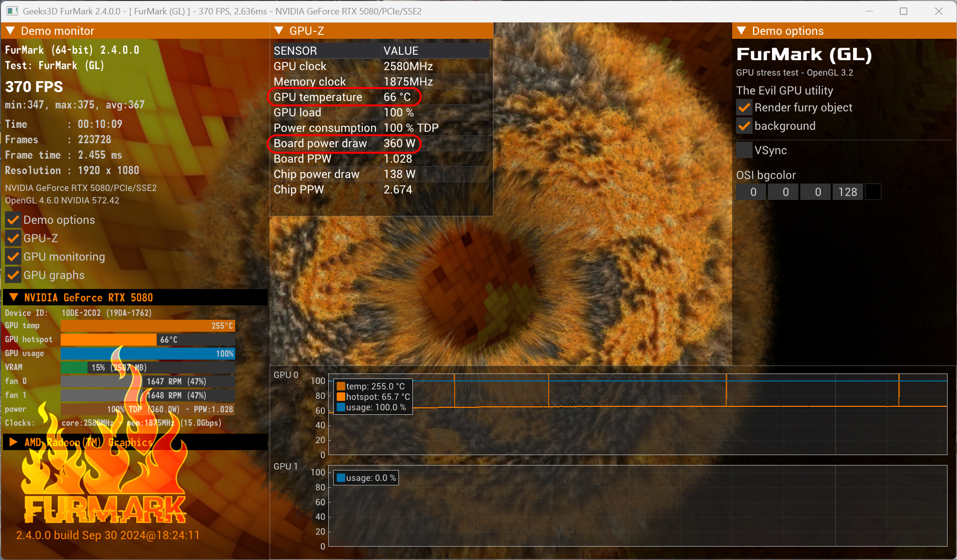Select the Board PPW row
The width and height of the screenshot is (957, 560).
coord(381,159)
